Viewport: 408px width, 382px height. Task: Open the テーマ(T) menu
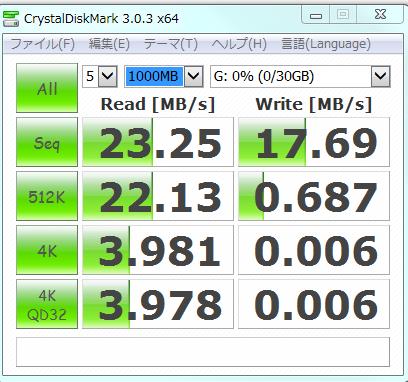tap(171, 44)
